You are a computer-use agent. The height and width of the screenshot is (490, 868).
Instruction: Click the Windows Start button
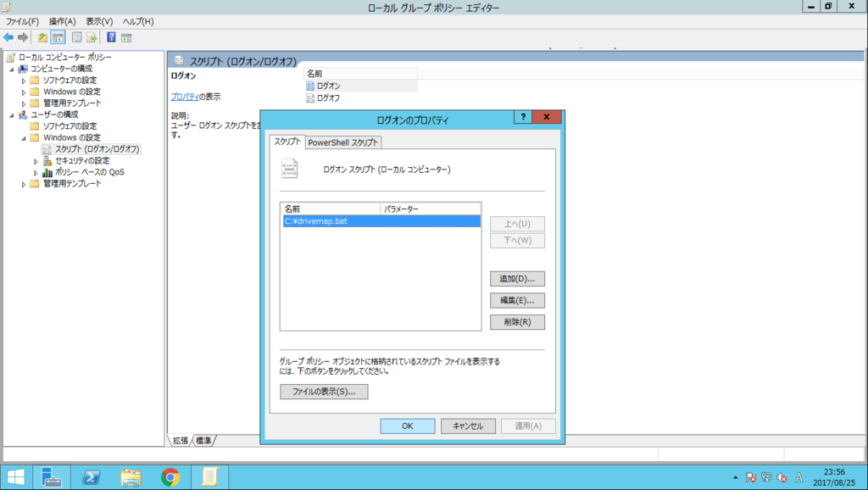click(16, 476)
